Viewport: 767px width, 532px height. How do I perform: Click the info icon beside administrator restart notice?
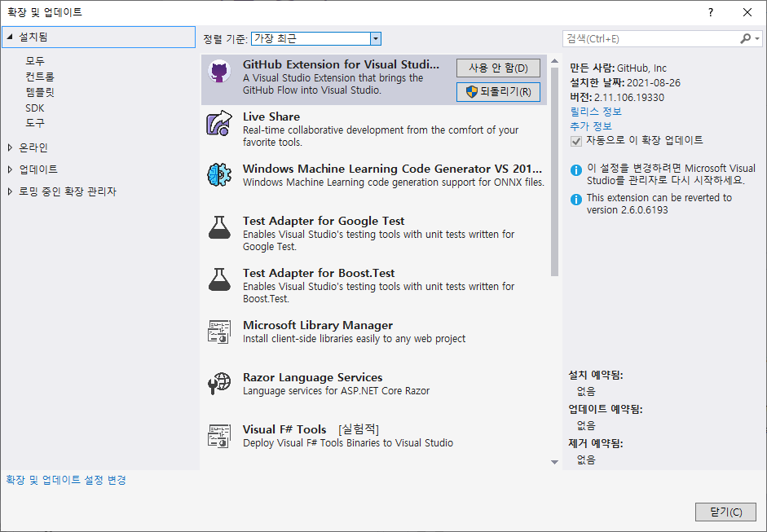[x=576, y=170]
